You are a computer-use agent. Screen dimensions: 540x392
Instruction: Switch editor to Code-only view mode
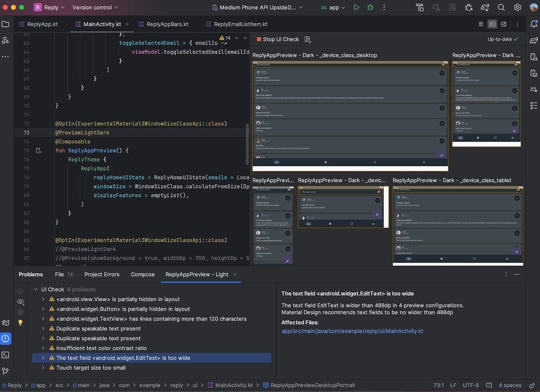pos(481,24)
